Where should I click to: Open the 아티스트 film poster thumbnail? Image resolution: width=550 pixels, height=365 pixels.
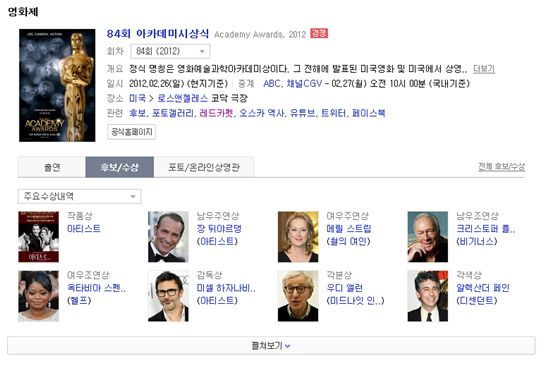[39, 237]
